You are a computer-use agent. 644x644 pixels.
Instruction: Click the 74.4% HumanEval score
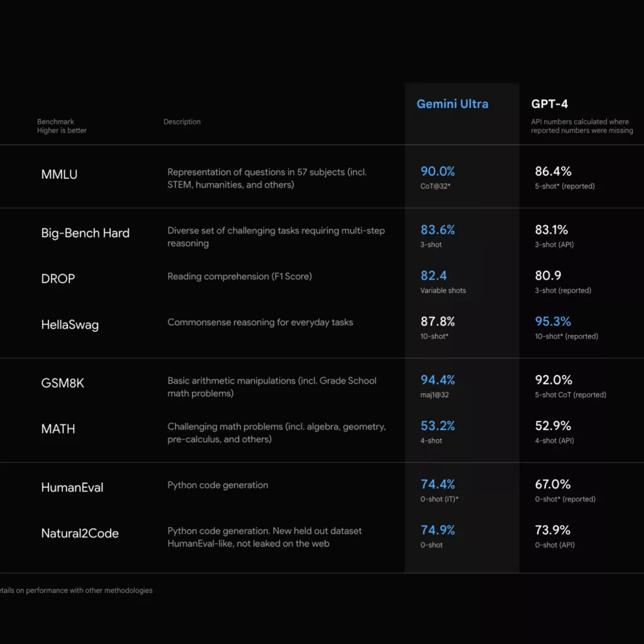point(438,484)
